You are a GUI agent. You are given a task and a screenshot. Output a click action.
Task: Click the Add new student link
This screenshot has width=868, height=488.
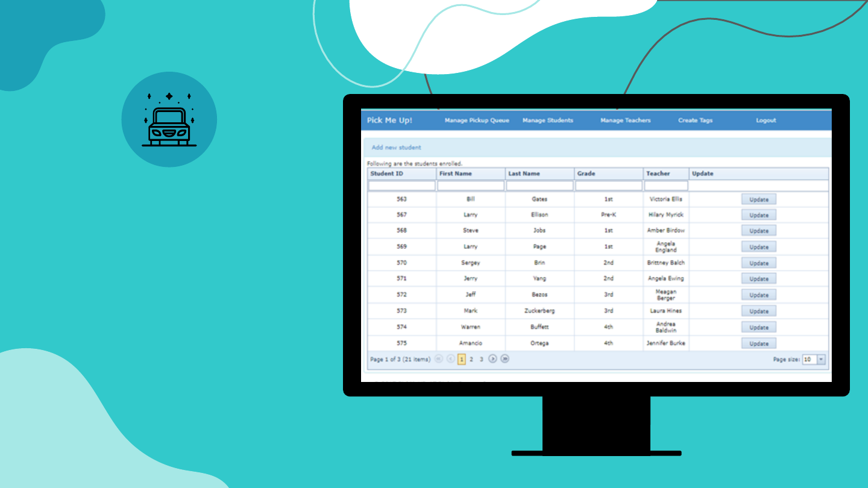[396, 148]
